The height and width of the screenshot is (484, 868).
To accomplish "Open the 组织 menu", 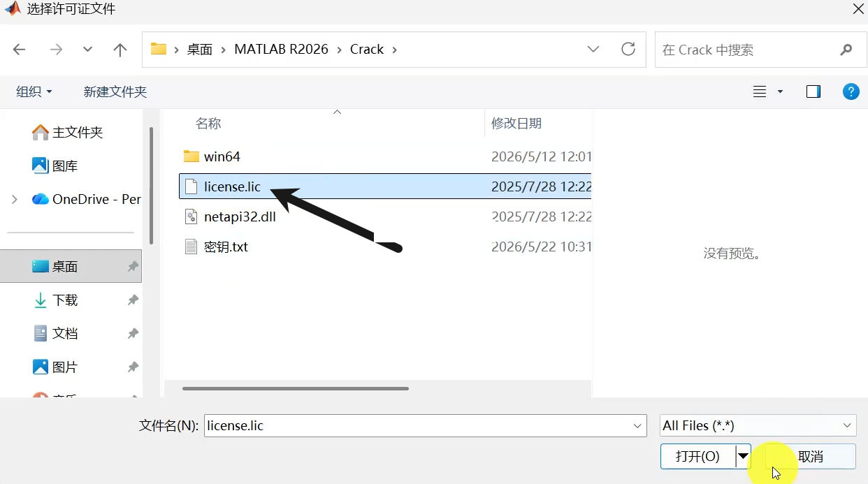I will [x=34, y=91].
